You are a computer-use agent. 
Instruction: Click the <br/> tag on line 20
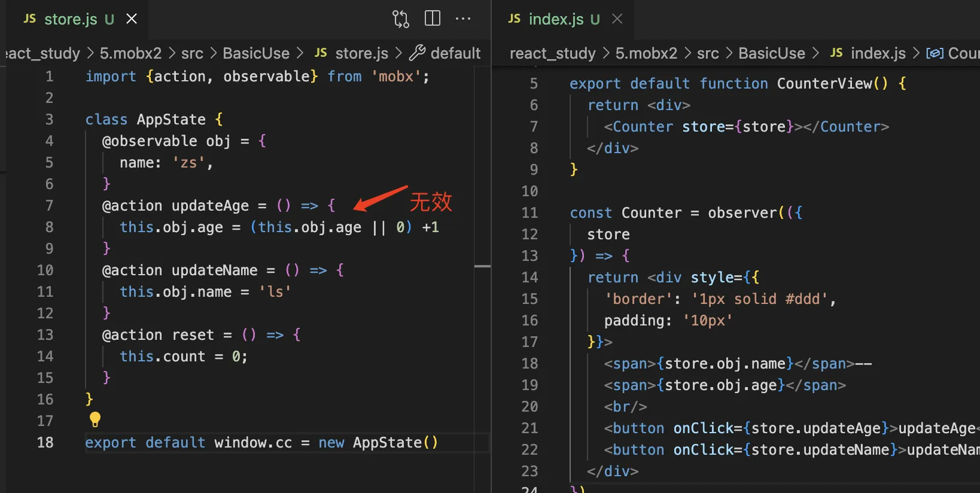click(625, 406)
